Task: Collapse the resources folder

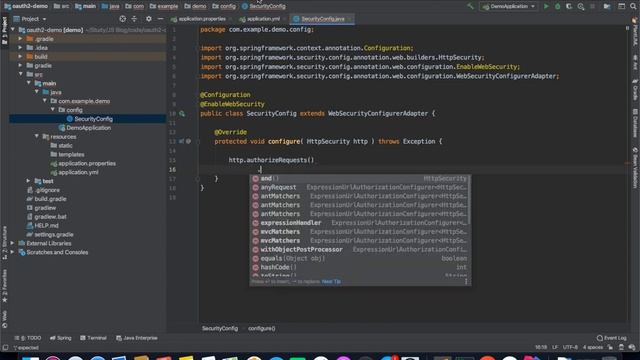Action: coord(37,137)
